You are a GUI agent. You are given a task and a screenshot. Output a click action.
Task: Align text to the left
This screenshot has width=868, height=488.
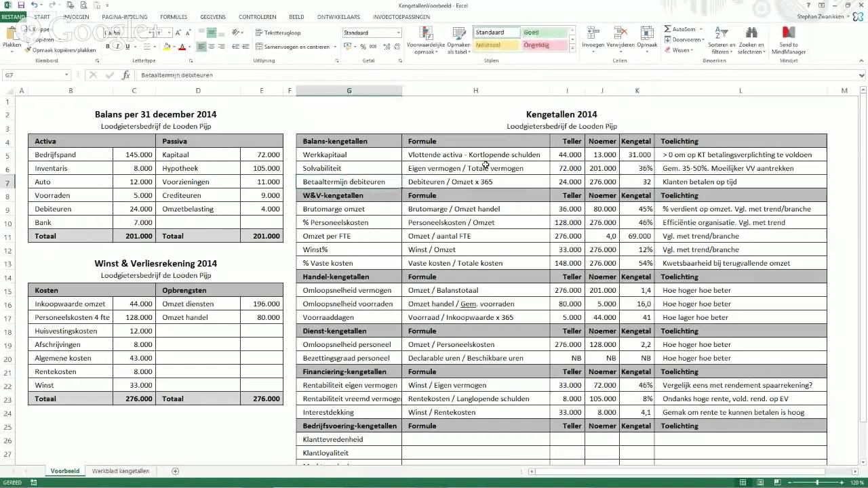tap(201, 47)
